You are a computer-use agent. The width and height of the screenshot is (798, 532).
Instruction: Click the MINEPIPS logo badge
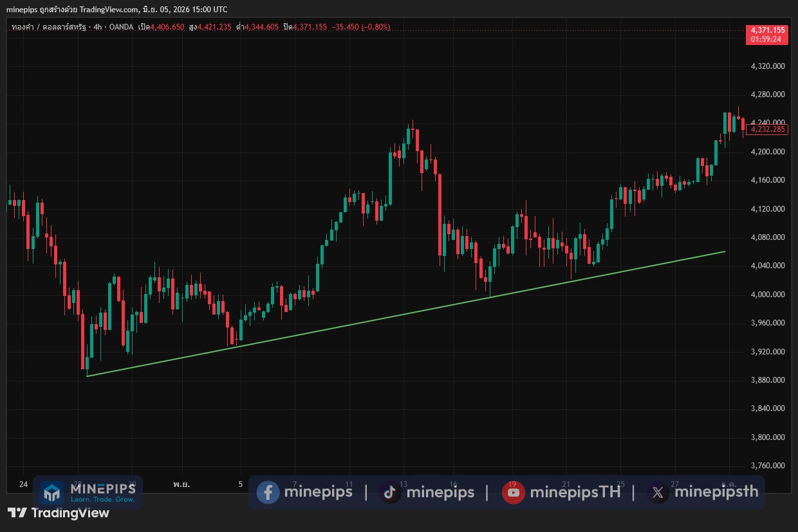88,493
